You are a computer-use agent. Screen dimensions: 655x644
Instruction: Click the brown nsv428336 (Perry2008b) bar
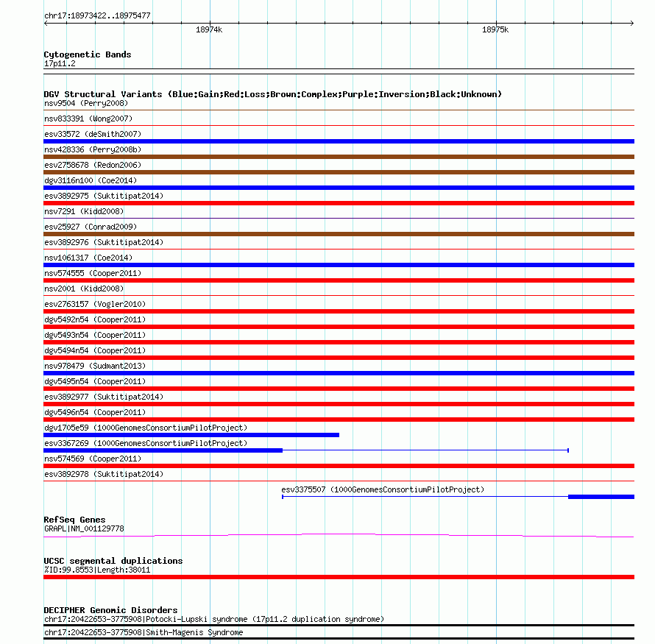pyautogui.click(x=339, y=157)
